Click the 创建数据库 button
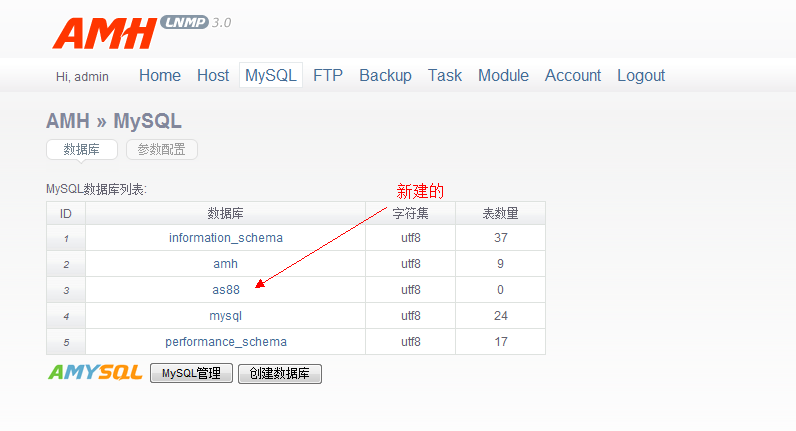The image size is (796, 431). click(x=280, y=374)
